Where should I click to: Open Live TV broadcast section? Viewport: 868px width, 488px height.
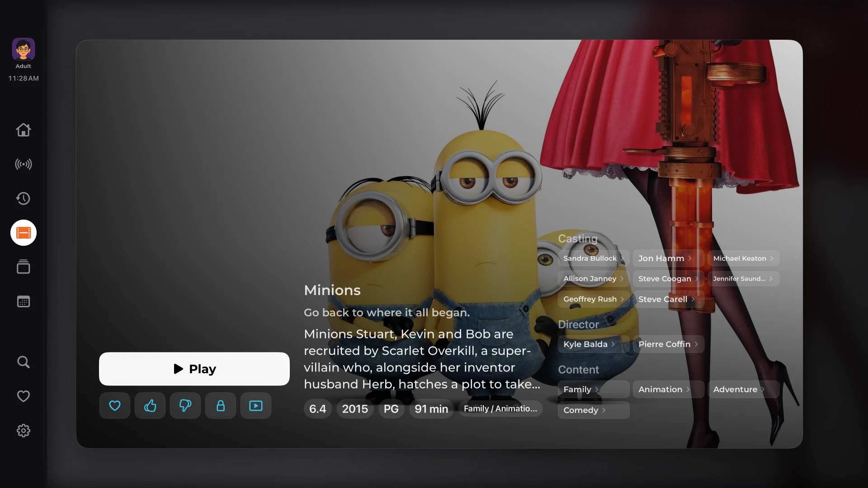pos(24,164)
